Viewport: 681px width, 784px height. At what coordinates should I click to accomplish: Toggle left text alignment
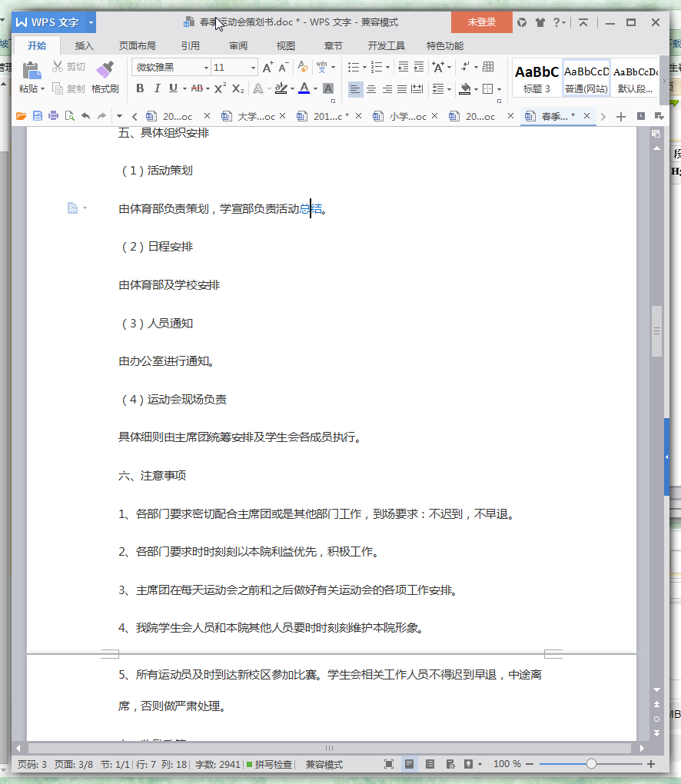[x=355, y=89]
